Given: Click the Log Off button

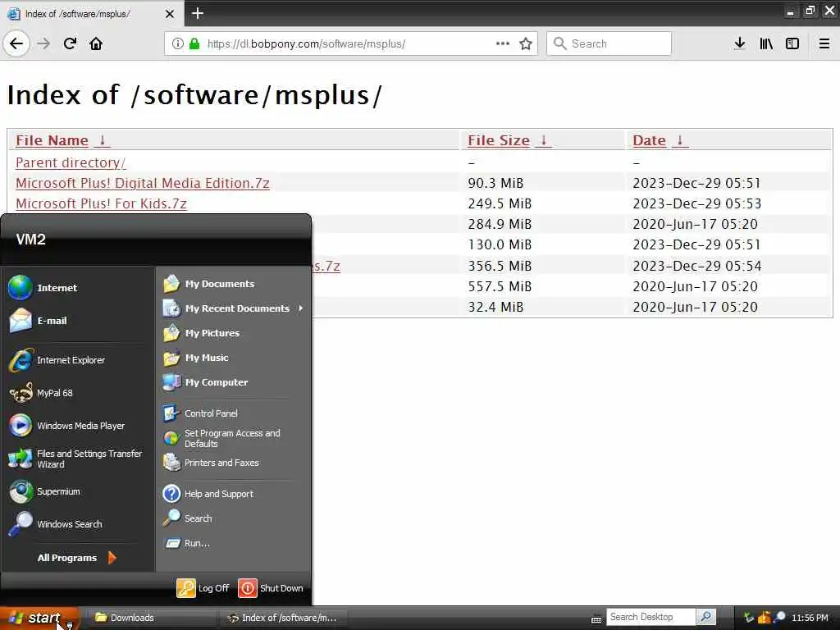Looking at the screenshot, I should click(203, 588).
